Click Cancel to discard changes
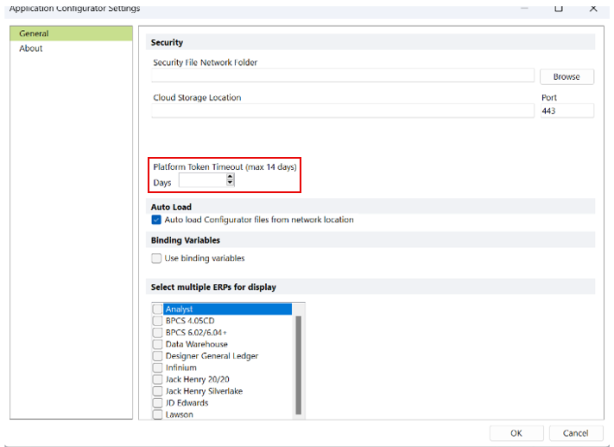Image resolution: width=614 pixels, height=447 pixels. click(x=576, y=433)
